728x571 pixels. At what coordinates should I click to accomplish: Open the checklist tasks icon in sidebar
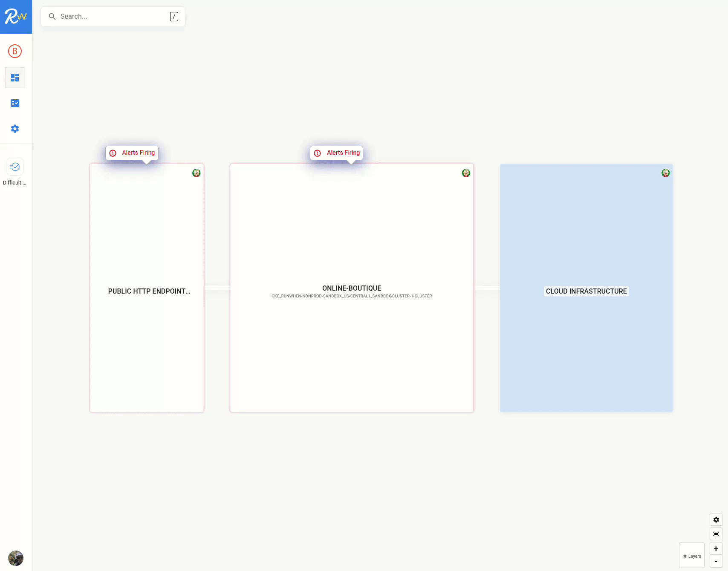click(15, 103)
